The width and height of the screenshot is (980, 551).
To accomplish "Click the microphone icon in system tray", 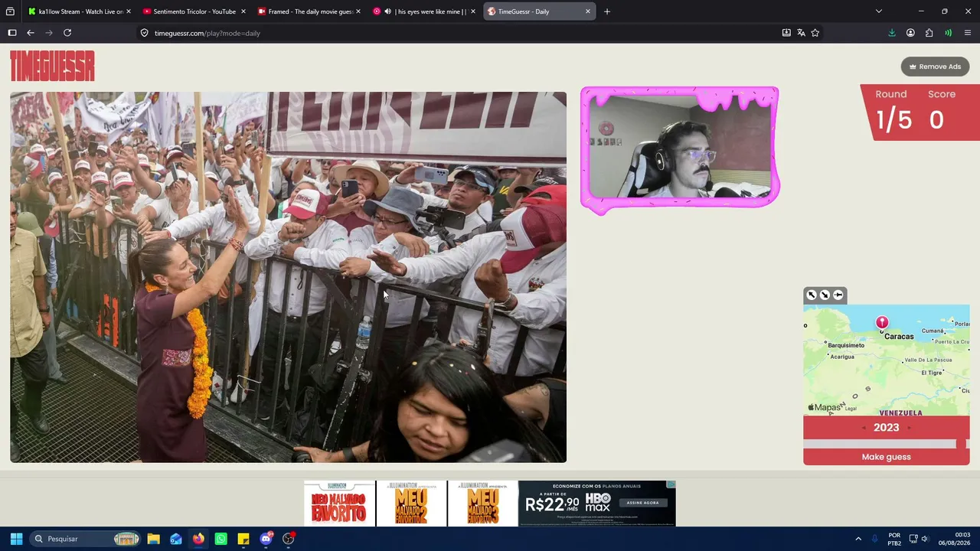I will 875,539.
